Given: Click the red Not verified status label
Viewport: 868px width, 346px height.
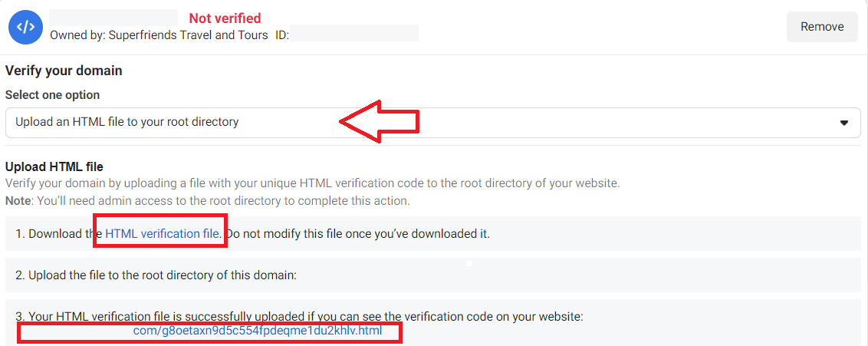Looking at the screenshot, I should [225, 18].
